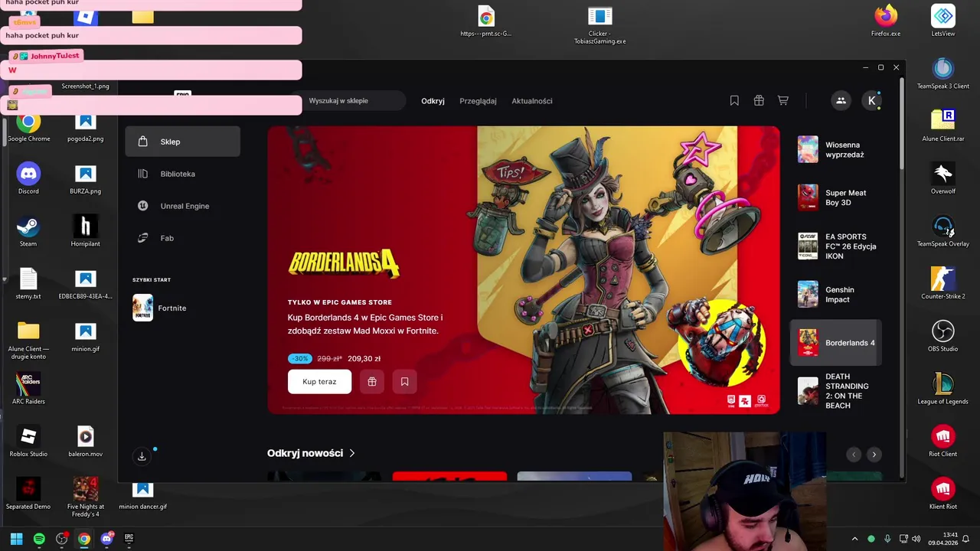Click the Borderlands 4 hero banner artwork
This screenshot has height=551, width=980.
point(524,270)
